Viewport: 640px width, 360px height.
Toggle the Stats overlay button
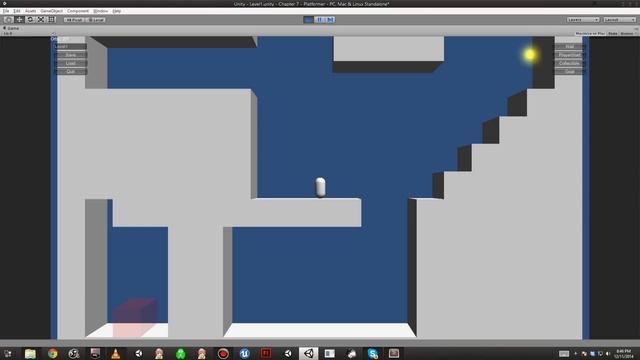coord(613,33)
